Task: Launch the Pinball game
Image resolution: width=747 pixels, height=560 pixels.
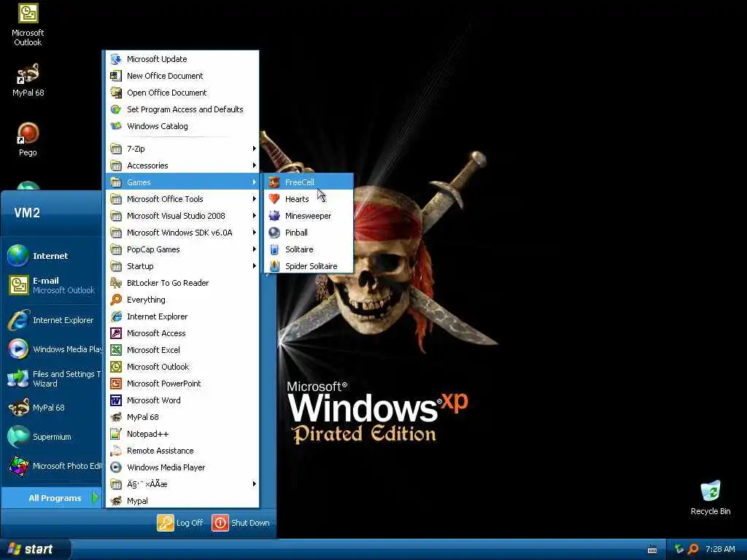Action: tap(309, 233)
